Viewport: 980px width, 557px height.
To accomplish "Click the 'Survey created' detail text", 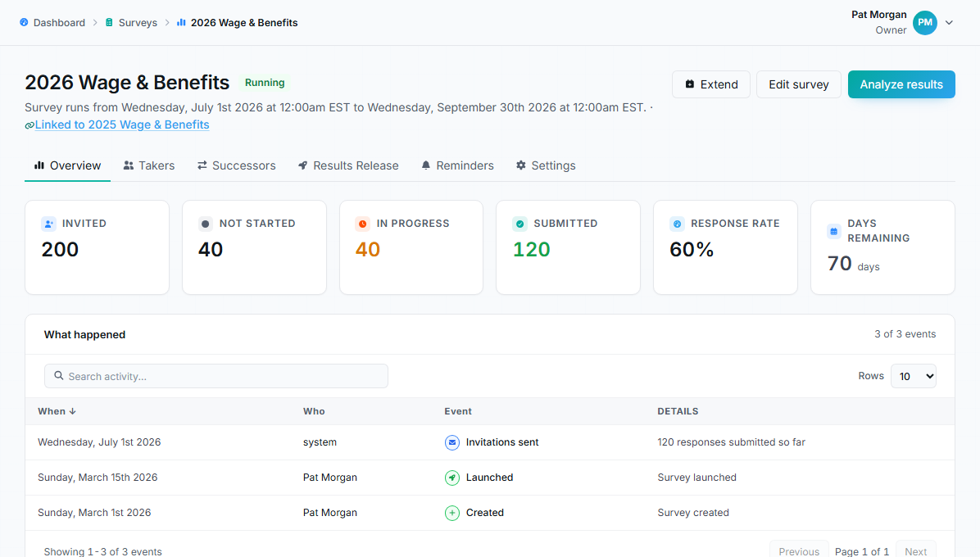I will [693, 513].
